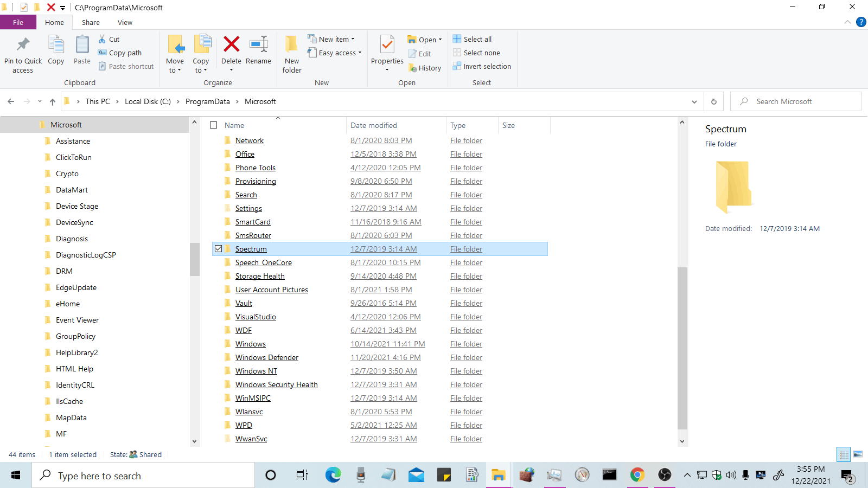The width and height of the screenshot is (868, 488).
Task: Click Select none in ribbon
Action: (477, 53)
